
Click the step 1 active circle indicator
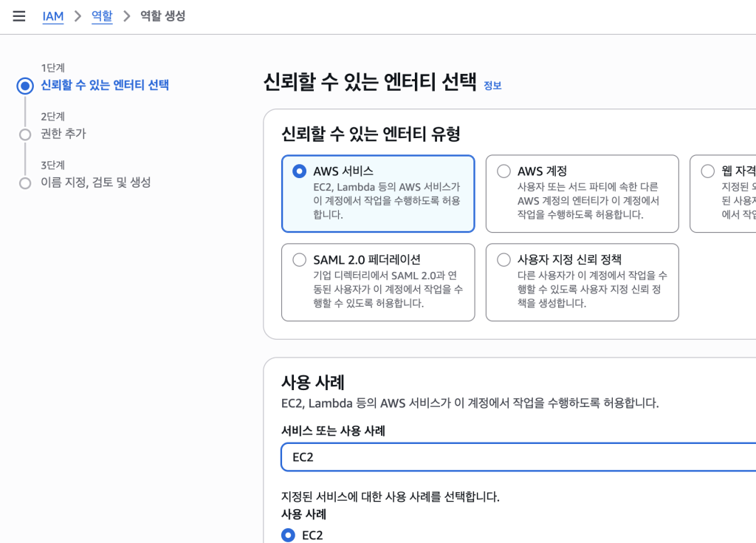coord(25,86)
